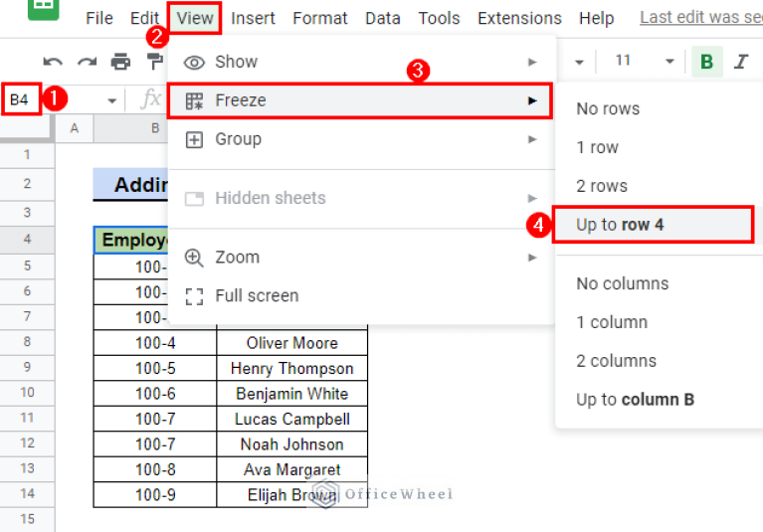Open the Insert menu
This screenshot has width=763, height=532.
(254, 18)
